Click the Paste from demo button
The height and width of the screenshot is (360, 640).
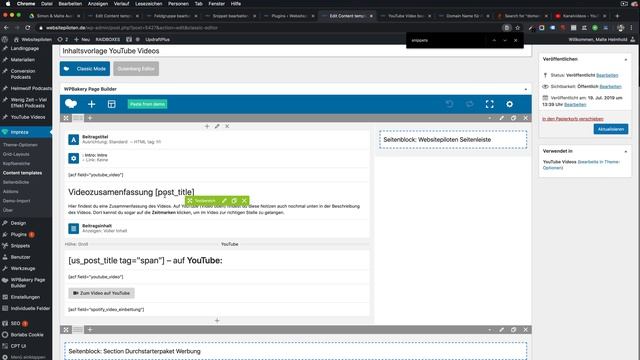pos(147,104)
